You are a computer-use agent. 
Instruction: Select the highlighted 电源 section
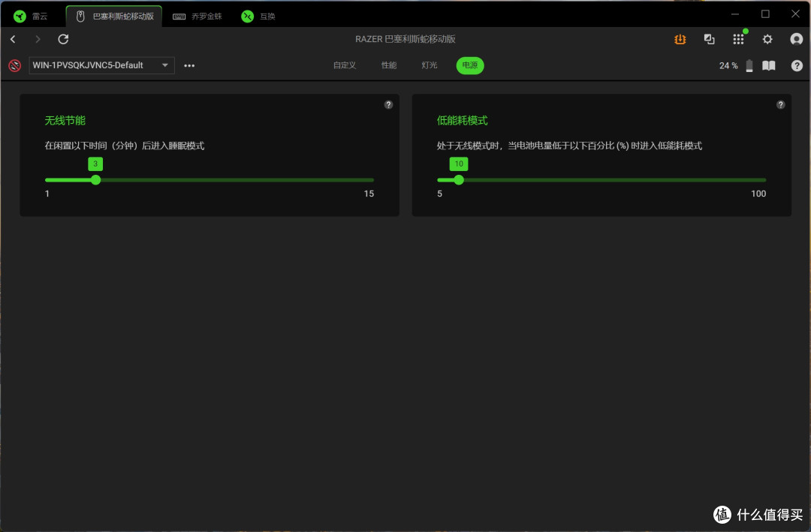[x=470, y=65]
